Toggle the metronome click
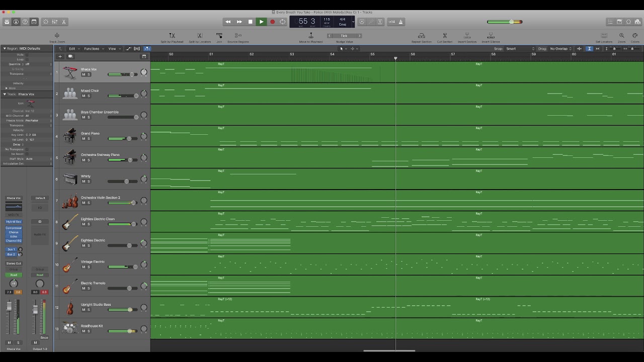The height and width of the screenshot is (362, 644). pyautogui.click(x=401, y=22)
